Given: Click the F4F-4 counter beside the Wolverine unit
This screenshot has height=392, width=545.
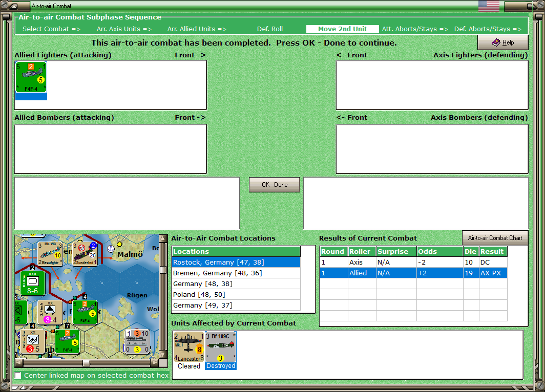Looking at the screenshot, I should [x=68, y=341].
